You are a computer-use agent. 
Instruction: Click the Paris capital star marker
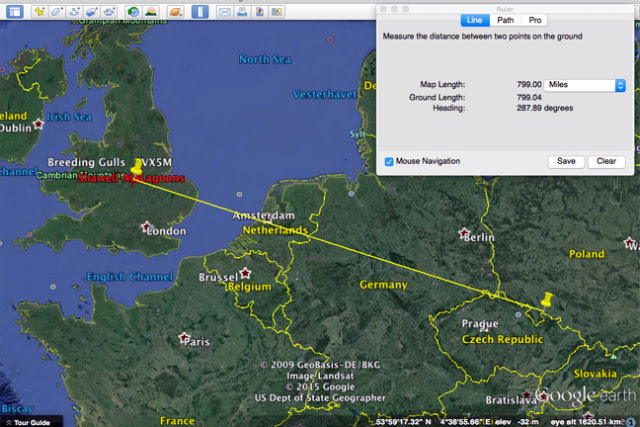184,337
